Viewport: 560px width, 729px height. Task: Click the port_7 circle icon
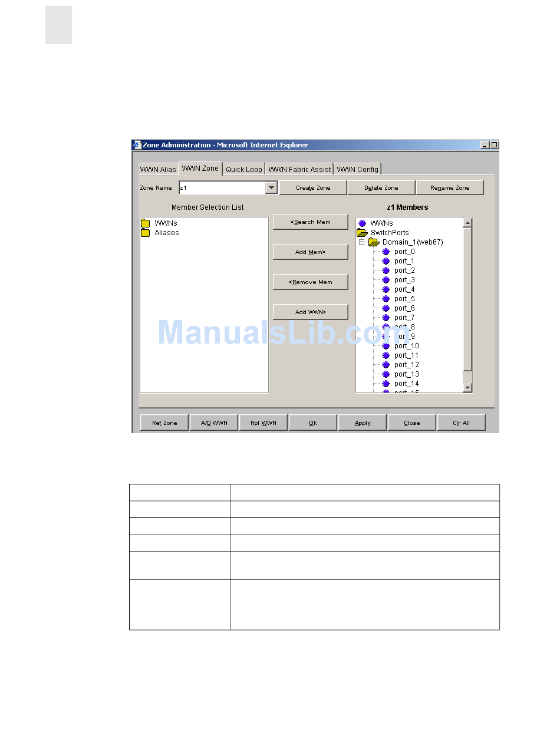coord(386,318)
